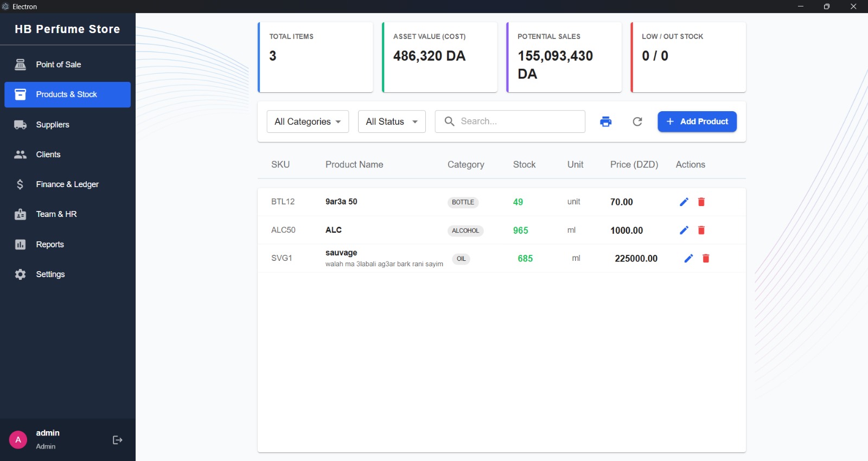Delete the sauvage product with trash icon
868x461 pixels.
pyautogui.click(x=705, y=258)
